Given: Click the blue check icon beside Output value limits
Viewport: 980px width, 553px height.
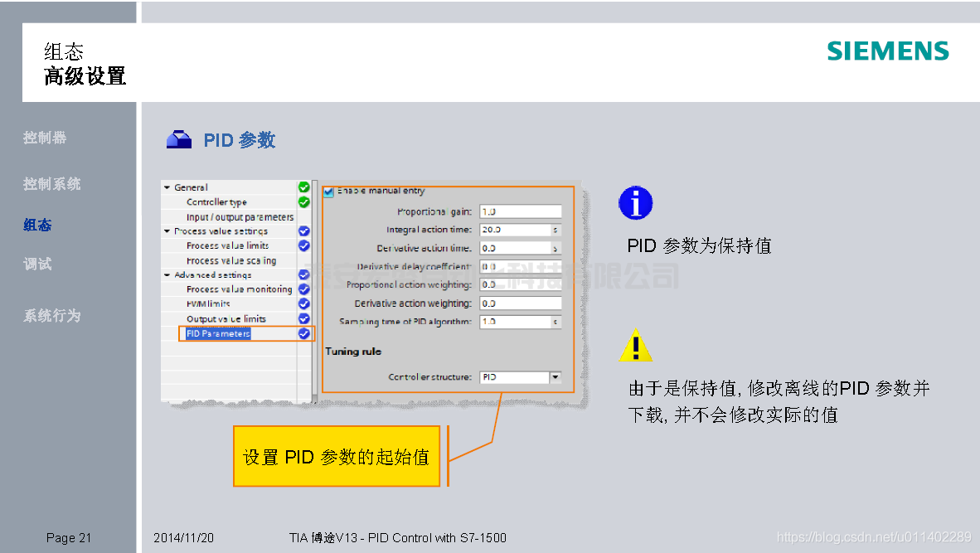Looking at the screenshot, I should (x=303, y=318).
